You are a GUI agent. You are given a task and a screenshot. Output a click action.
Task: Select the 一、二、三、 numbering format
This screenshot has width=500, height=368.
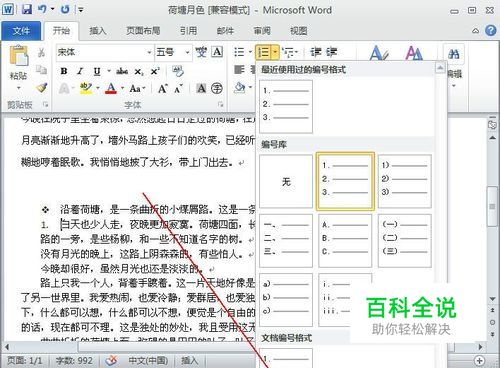coord(286,241)
